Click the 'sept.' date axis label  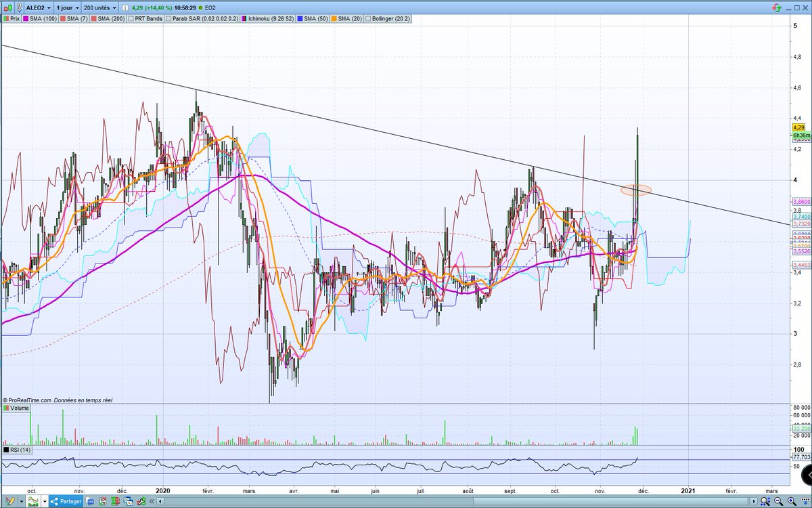click(x=511, y=490)
